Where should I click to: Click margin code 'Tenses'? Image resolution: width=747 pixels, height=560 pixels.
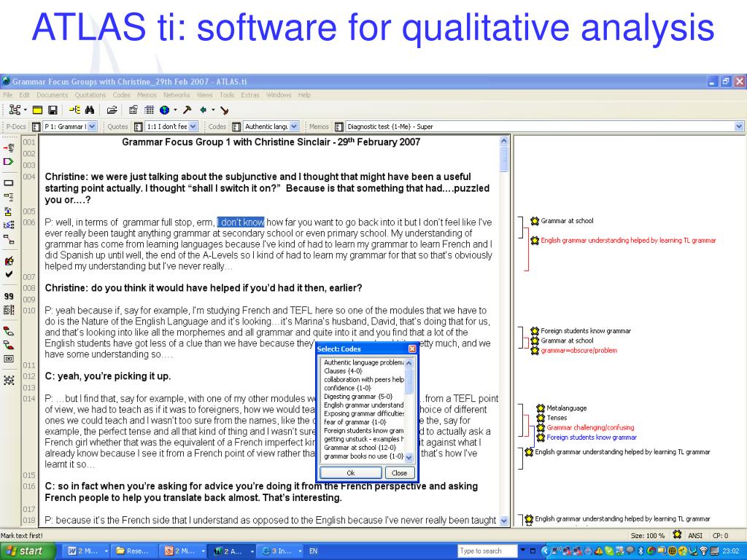557,418
